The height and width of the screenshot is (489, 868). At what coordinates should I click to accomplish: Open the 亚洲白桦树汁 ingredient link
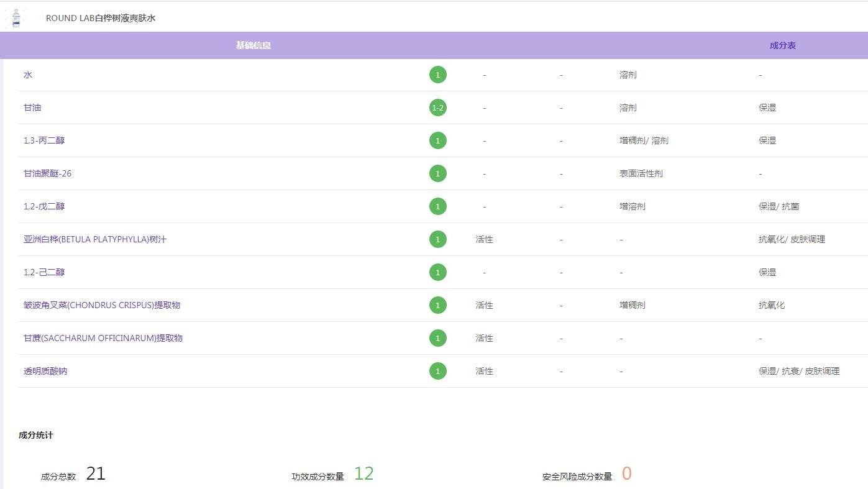coord(95,239)
